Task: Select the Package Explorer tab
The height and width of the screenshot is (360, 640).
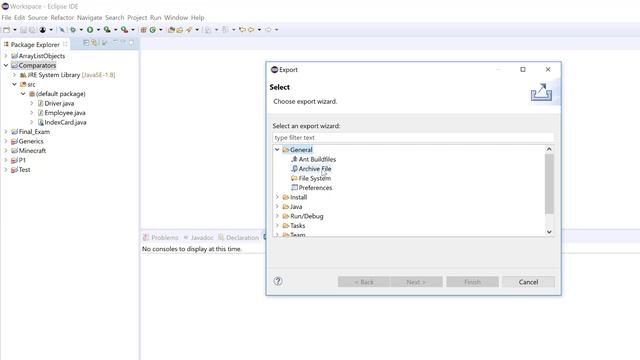Action: 35,44
